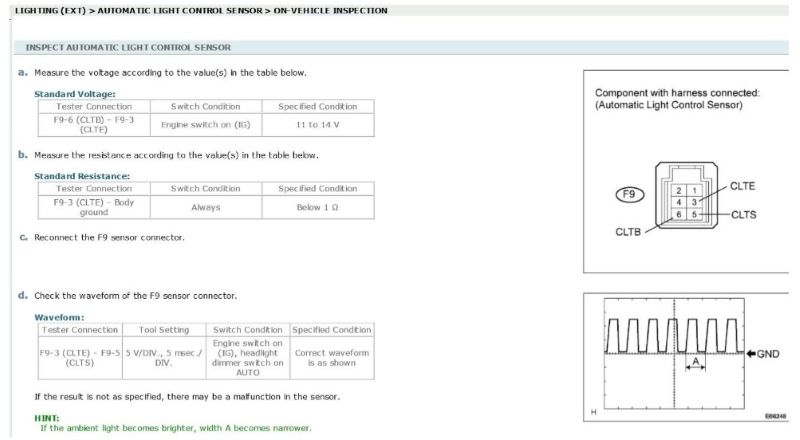
Task: Click the HINT label near the bottom
Action: click(x=47, y=418)
